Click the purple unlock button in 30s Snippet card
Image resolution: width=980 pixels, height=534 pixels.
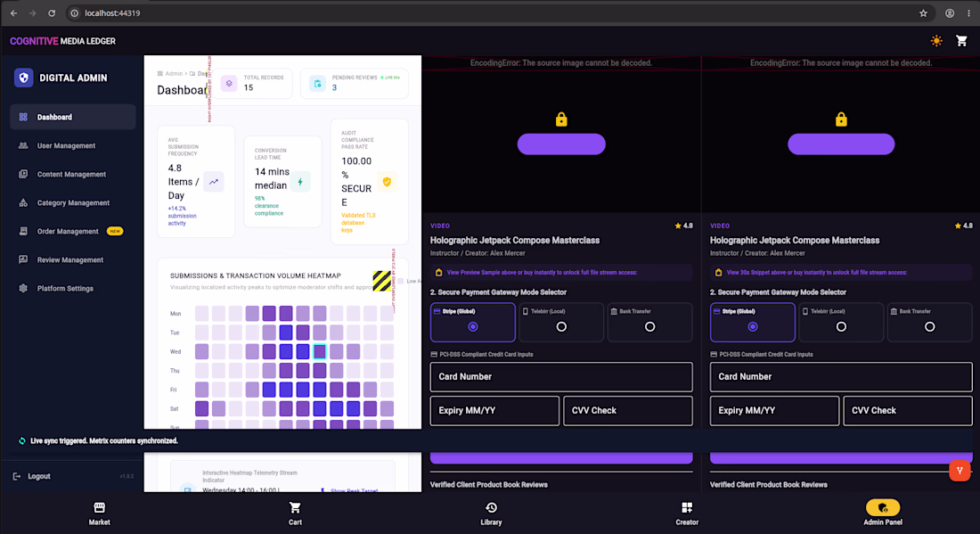point(841,144)
